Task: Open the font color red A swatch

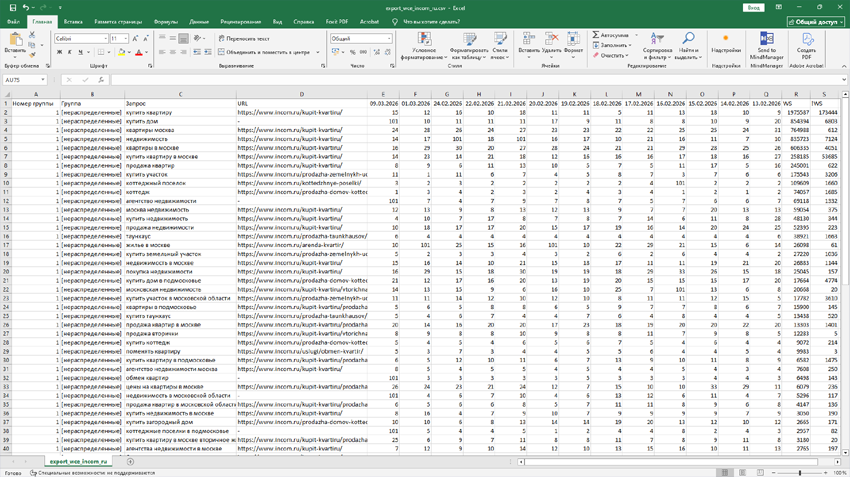Action: (139, 52)
